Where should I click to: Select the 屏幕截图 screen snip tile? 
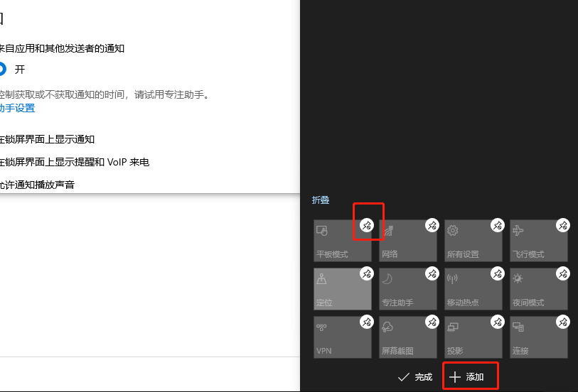point(407,337)
